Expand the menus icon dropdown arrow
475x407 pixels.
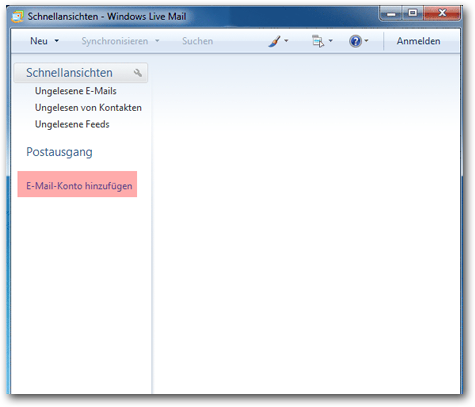330,41
